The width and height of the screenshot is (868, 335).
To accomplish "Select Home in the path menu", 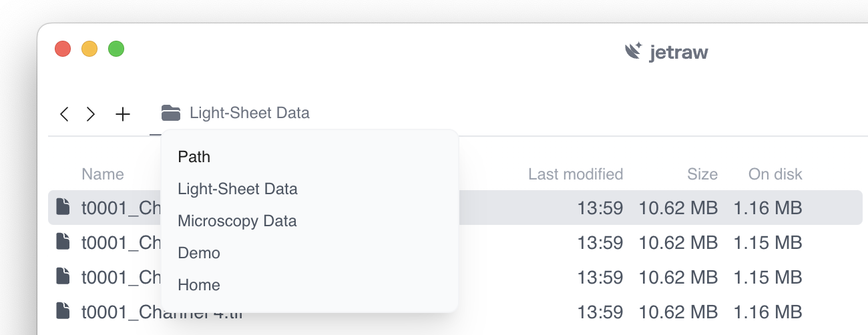I will point(199,285).
